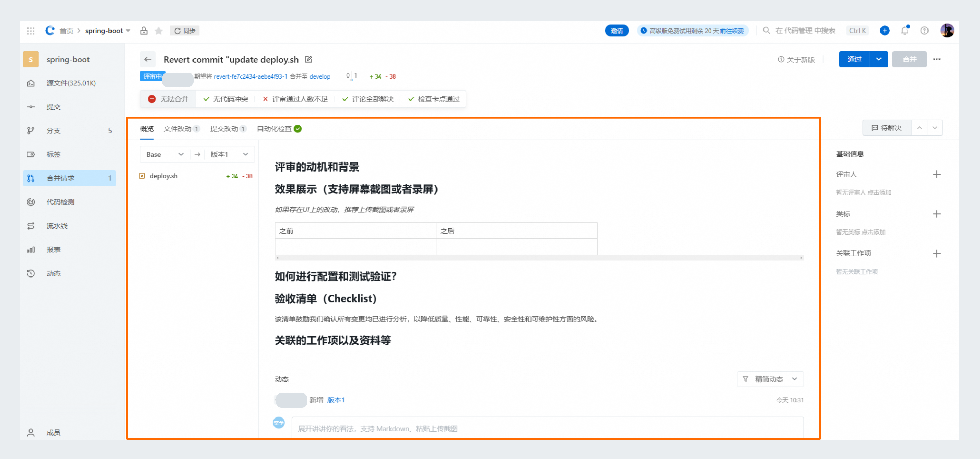The height and width of the screenshot is (459, 980).
Task: Add a label with 类标 plus
Action: [937, 214]
